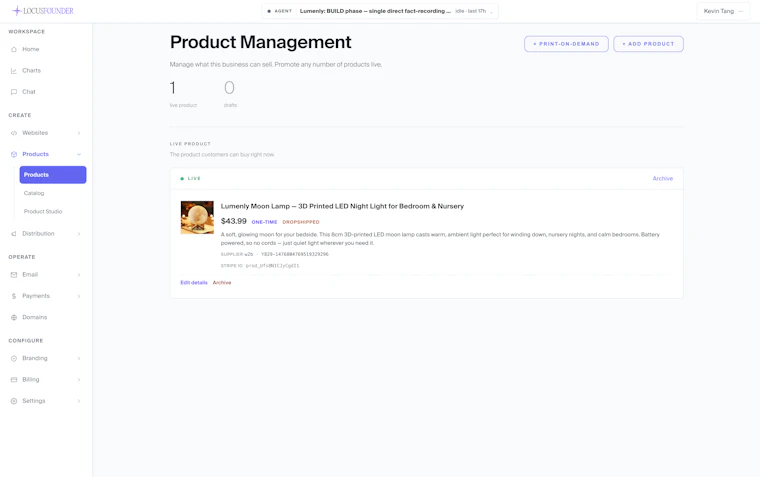Viewport: 760px width, 477px height.
Task: Click the Charts graph icon
Action: click(14, 71)
